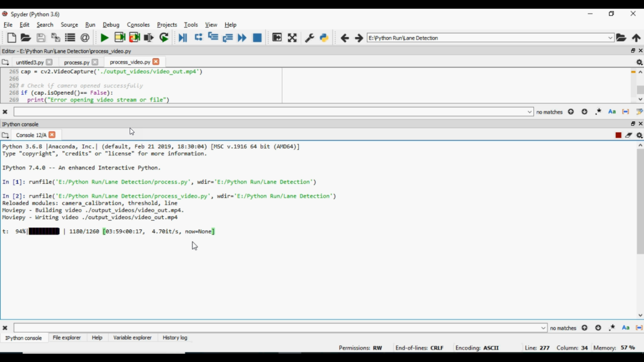Click the New file toolbar icon

tap(12, 38)
